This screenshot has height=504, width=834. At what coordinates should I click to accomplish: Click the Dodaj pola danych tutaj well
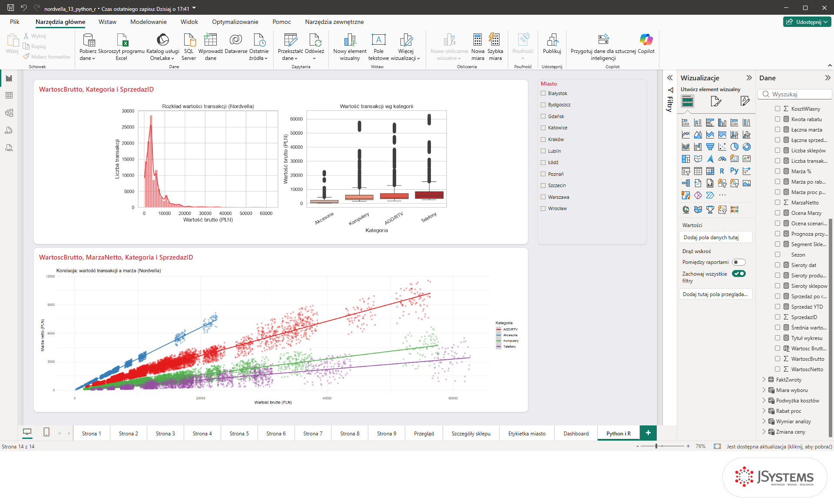coord(715,237)
